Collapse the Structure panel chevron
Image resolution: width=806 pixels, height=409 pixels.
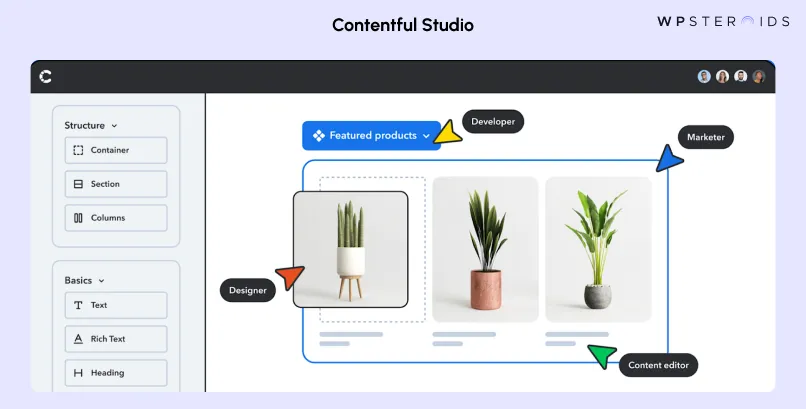tap(114, 126)
